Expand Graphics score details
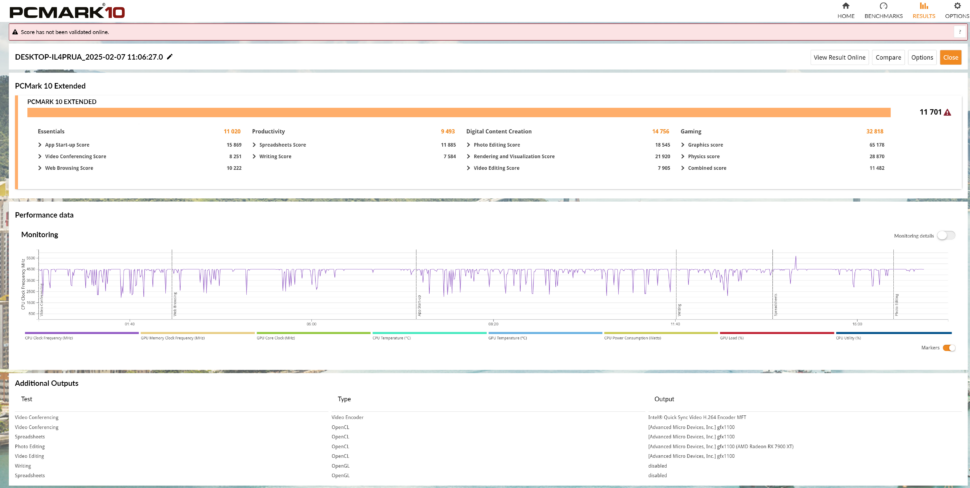Image resolution: width=970 pixels, height=488 pixels. (x=684, y=145)
